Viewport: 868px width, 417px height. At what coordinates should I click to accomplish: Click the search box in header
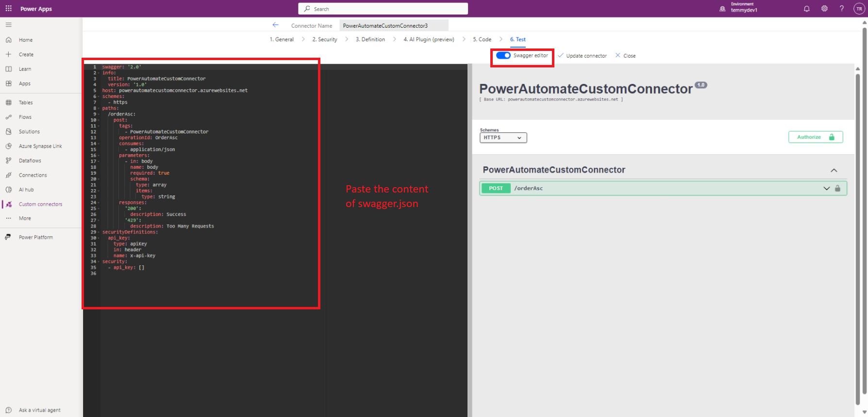383,9
